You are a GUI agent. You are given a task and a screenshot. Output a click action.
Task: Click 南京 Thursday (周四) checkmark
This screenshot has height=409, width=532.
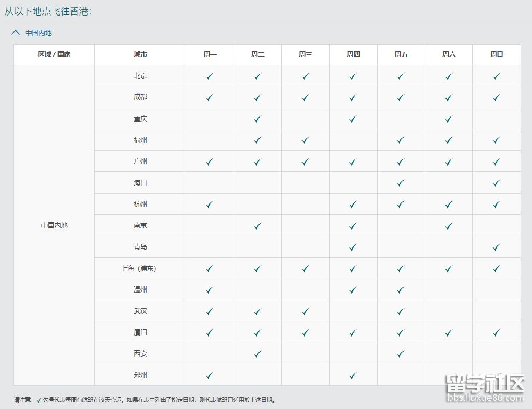pos(353,226)
